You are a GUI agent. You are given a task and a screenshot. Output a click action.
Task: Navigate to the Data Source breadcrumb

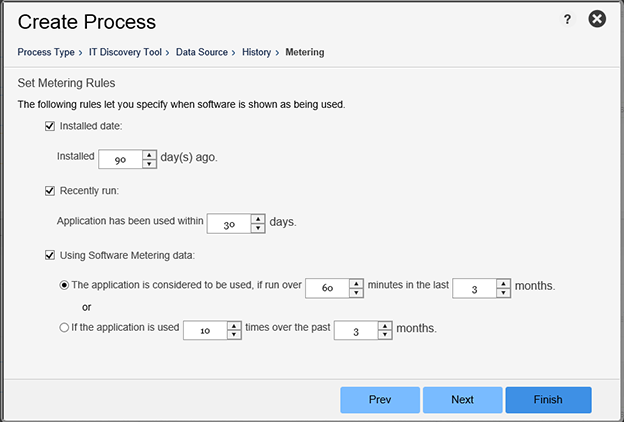tap(201, 52)
